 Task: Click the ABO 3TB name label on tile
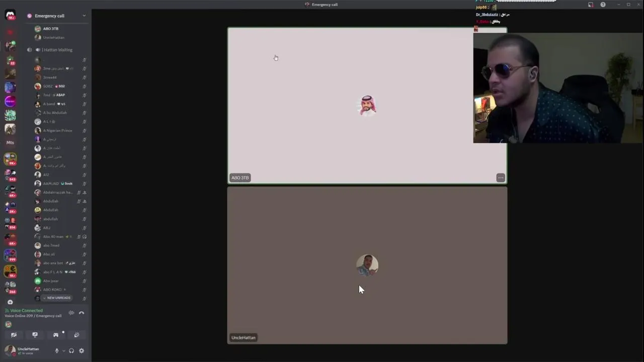[240, 177]
